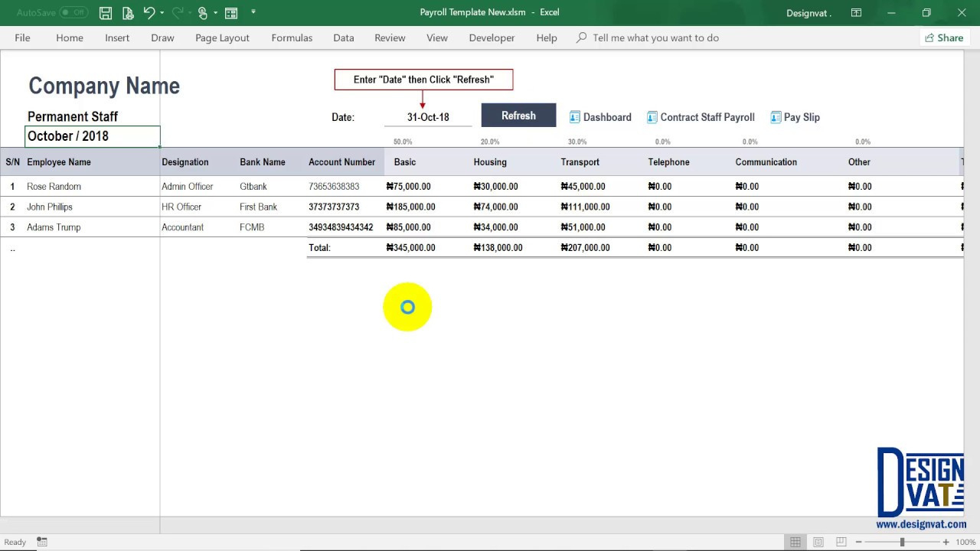Image resolution: width=980 pixels, height=551 pixels.
Task: Switch to the Developer ribbon tab
Action: tap(492, 37)
